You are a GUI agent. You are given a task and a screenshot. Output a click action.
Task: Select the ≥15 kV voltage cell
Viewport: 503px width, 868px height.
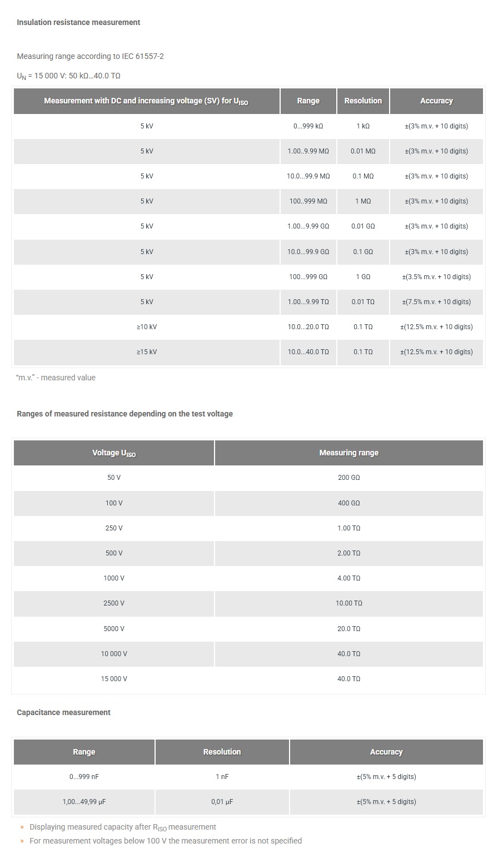click(147, 352)
